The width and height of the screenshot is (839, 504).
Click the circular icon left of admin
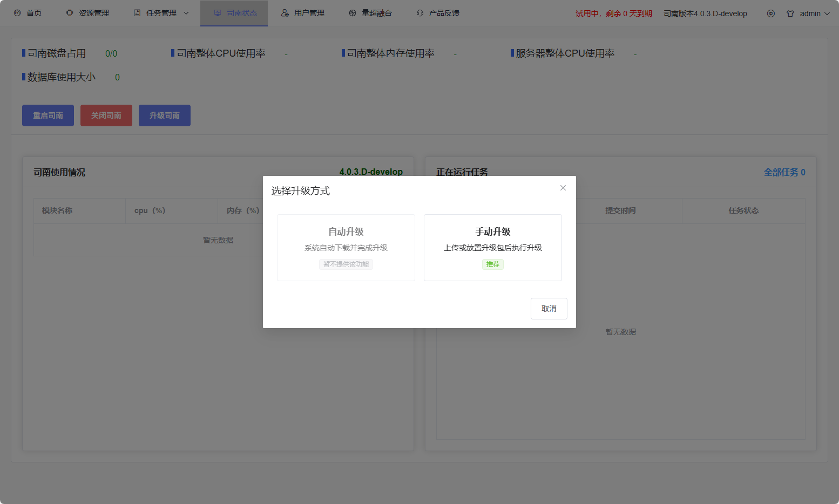(x=771, y=13)
